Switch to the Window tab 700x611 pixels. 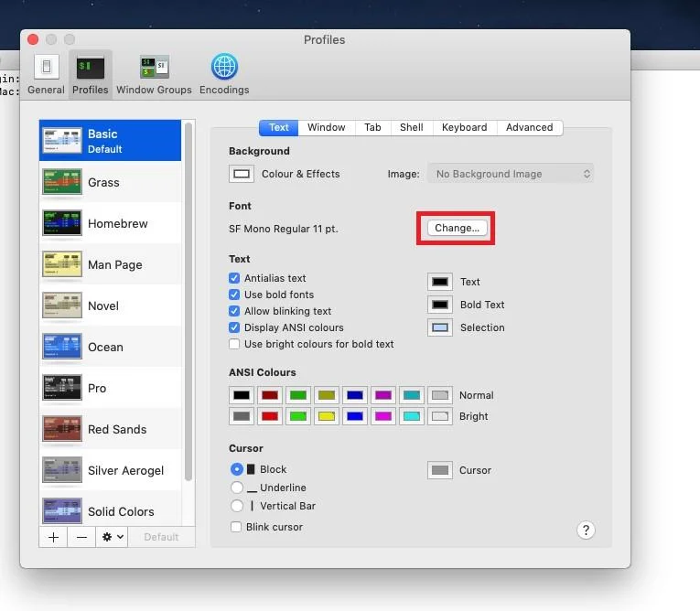(x=327, y=128)
